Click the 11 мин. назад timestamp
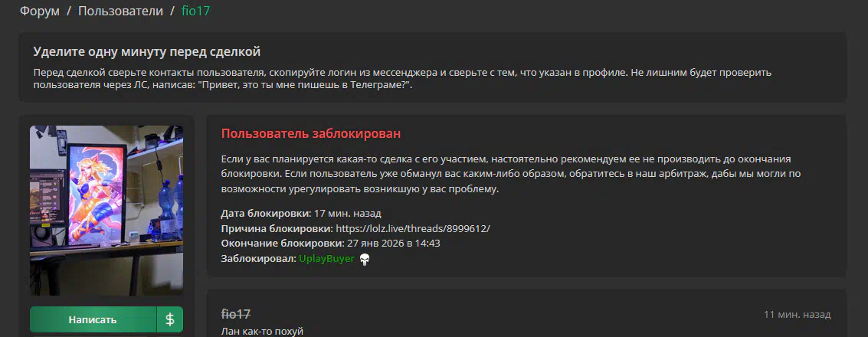 798,314
